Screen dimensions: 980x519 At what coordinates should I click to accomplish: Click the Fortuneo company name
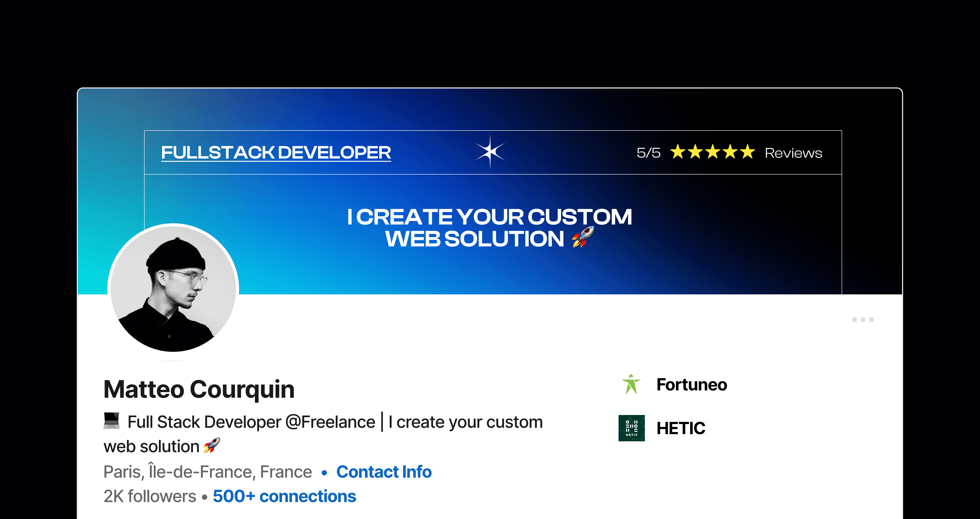(x=692, y=385)
